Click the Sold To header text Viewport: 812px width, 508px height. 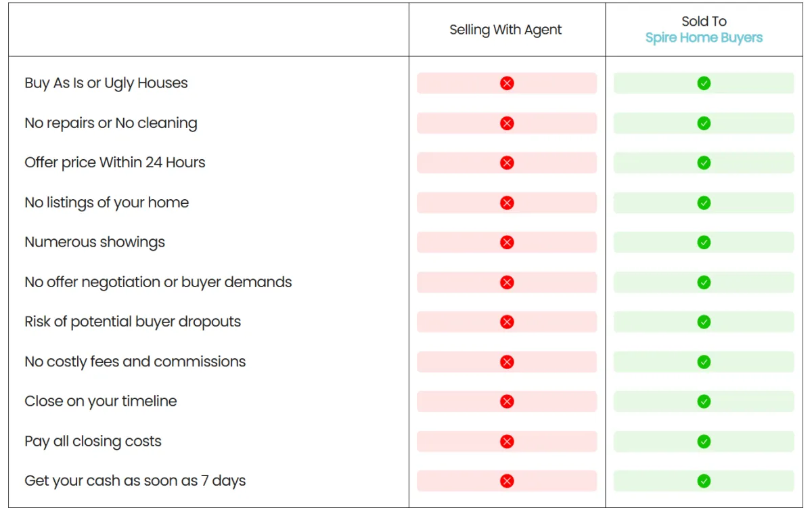tap(704, 22)
